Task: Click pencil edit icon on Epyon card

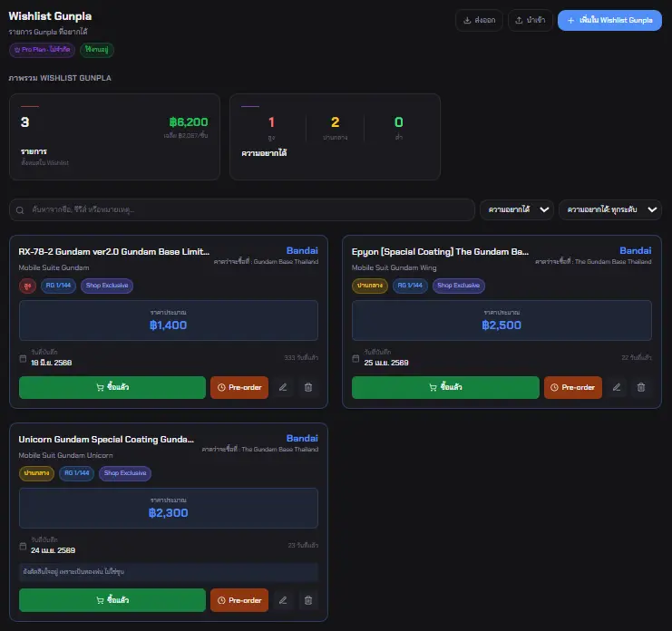Action: point(617,388)
